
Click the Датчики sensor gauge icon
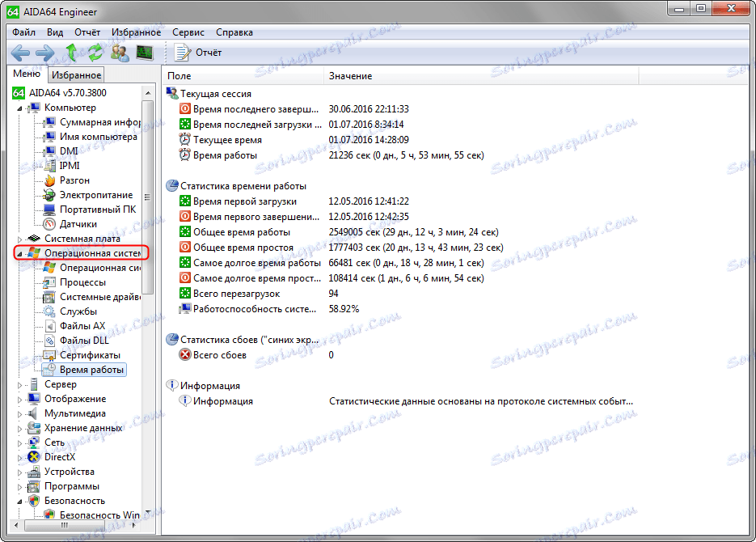[x=49, y=224]
